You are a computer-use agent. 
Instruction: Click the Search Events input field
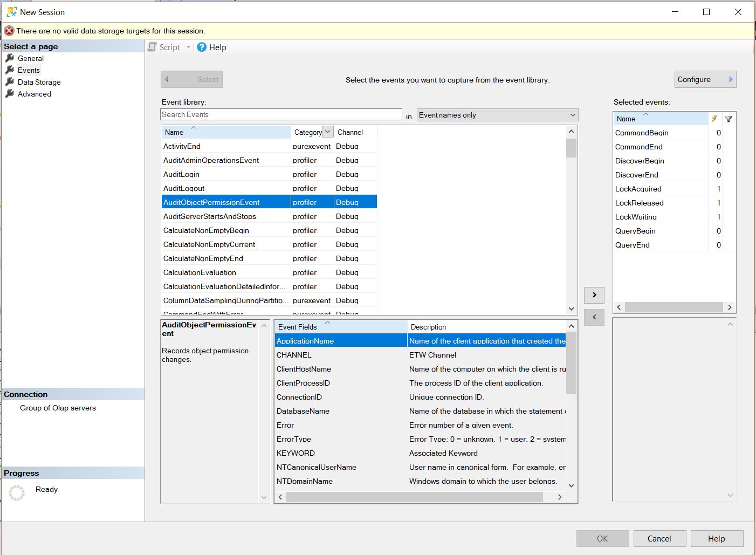click(281, 114)
